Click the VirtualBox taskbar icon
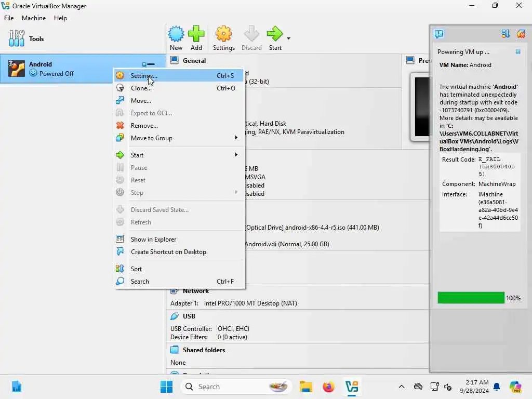 coord(352,387)
